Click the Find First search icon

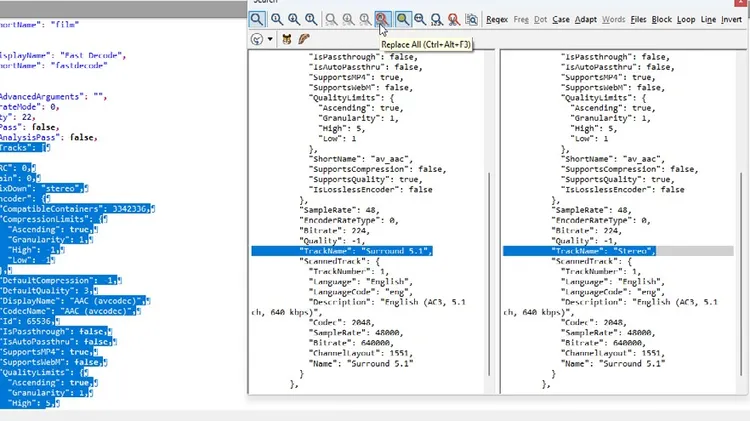click(276, 19)
